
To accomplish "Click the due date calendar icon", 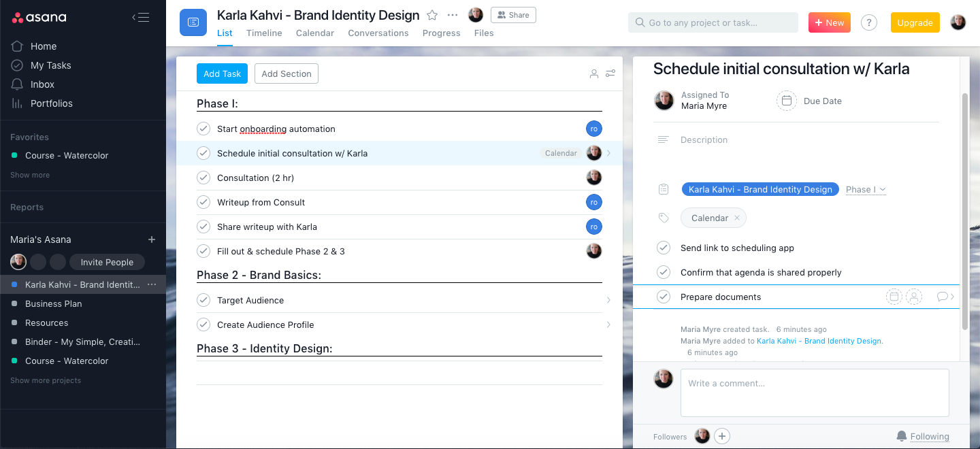I will point(786,101).
